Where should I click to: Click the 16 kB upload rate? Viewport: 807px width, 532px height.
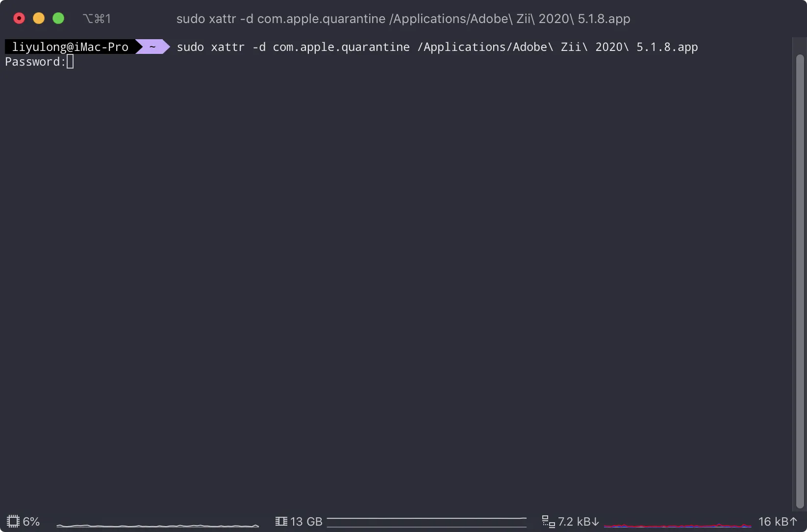(x=778, y=522)
